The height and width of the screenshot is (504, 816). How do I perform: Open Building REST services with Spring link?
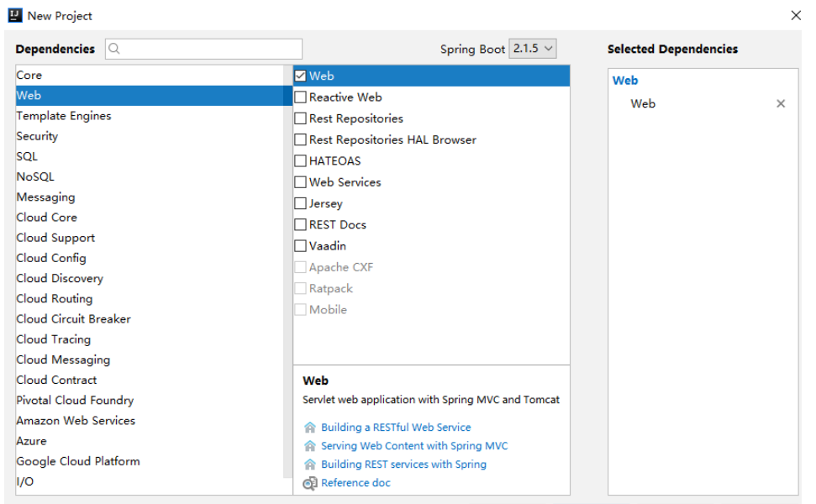click(x=404, y=465)
